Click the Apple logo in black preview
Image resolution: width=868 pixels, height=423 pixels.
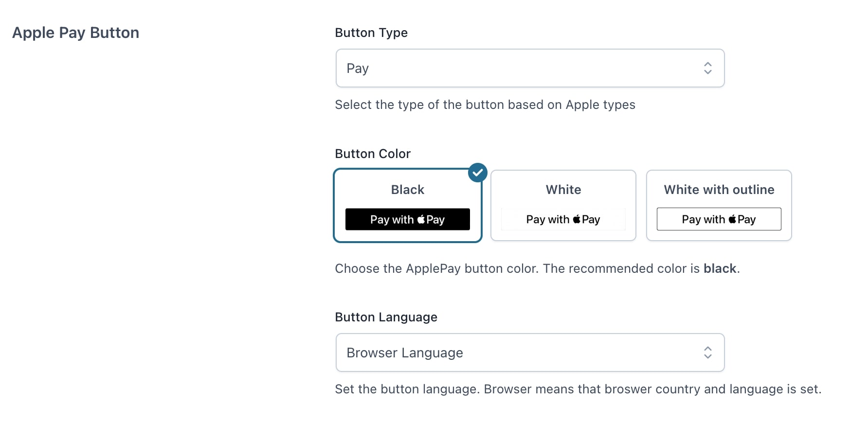[x=421, y=219]
